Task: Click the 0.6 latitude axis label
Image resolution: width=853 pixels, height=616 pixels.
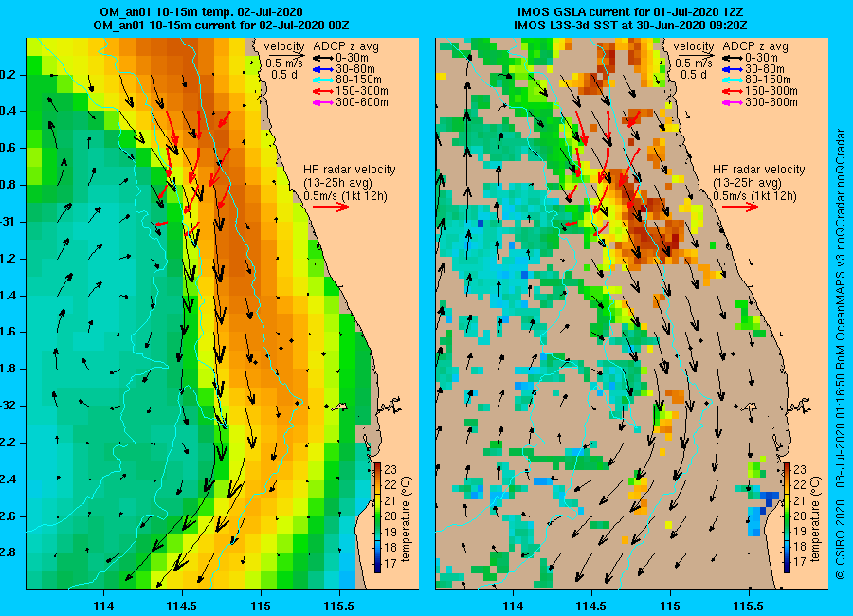Action: [x=9, y=149]
